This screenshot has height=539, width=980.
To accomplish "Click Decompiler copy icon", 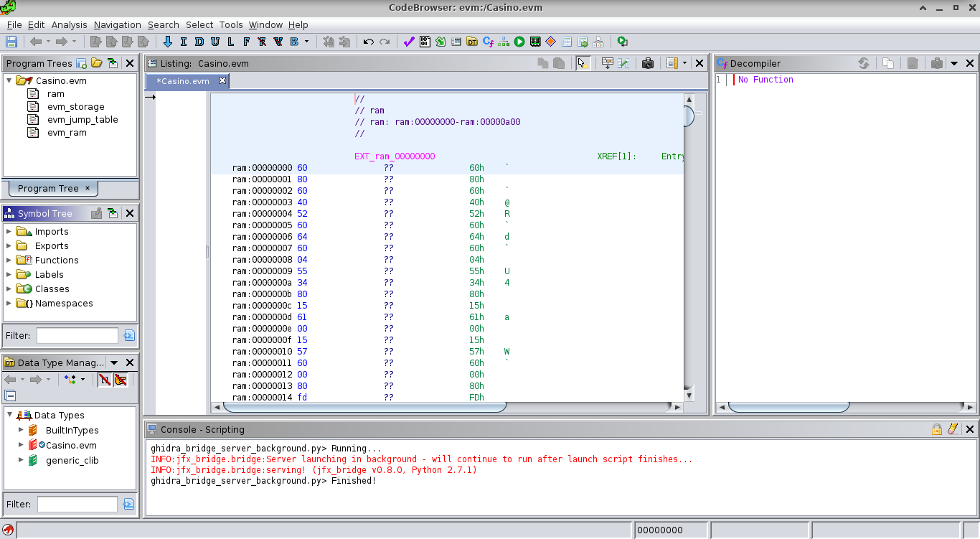I will [x=888, y=63].
